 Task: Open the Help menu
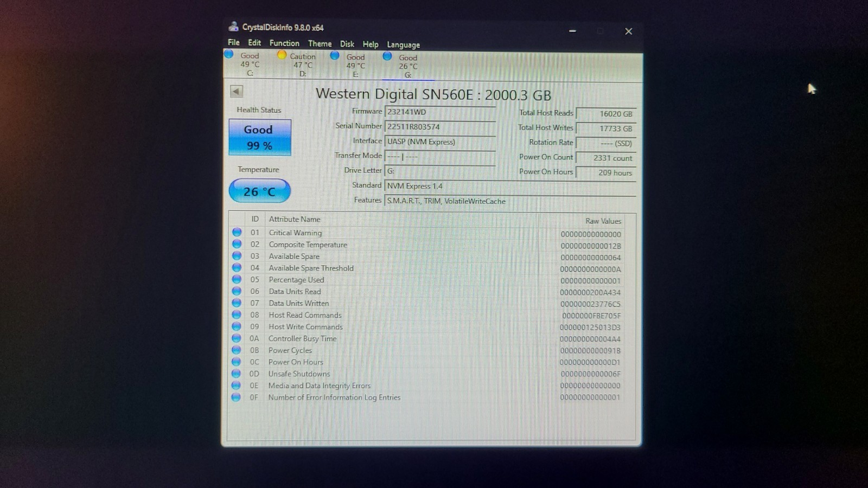[x=371, y=44]
